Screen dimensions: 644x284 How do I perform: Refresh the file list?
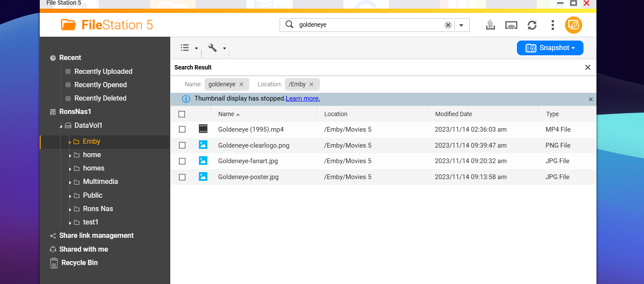click(532, 25)
